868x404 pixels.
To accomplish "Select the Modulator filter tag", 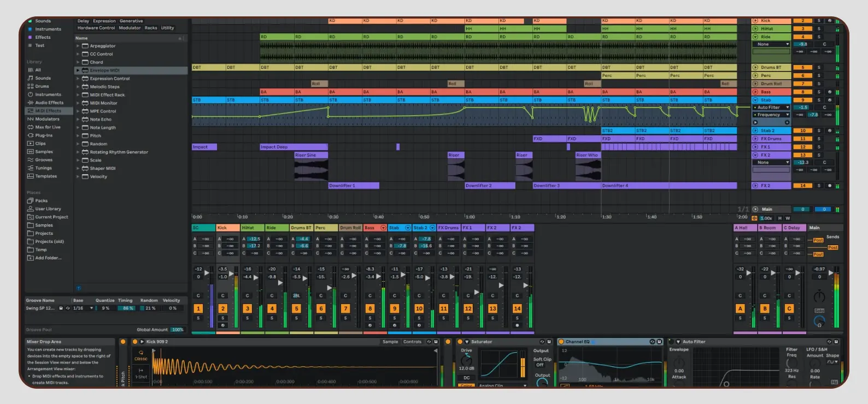I will click(130, 28).
